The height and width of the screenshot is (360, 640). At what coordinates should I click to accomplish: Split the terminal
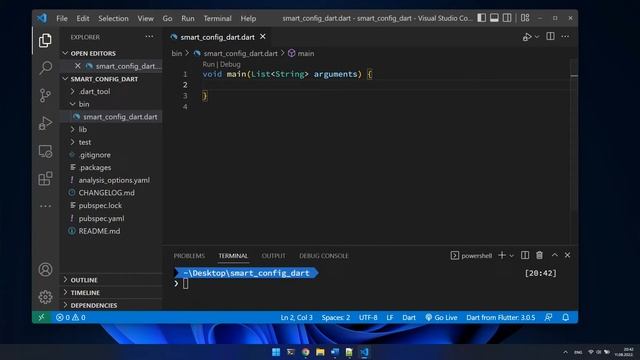(525, 255)
